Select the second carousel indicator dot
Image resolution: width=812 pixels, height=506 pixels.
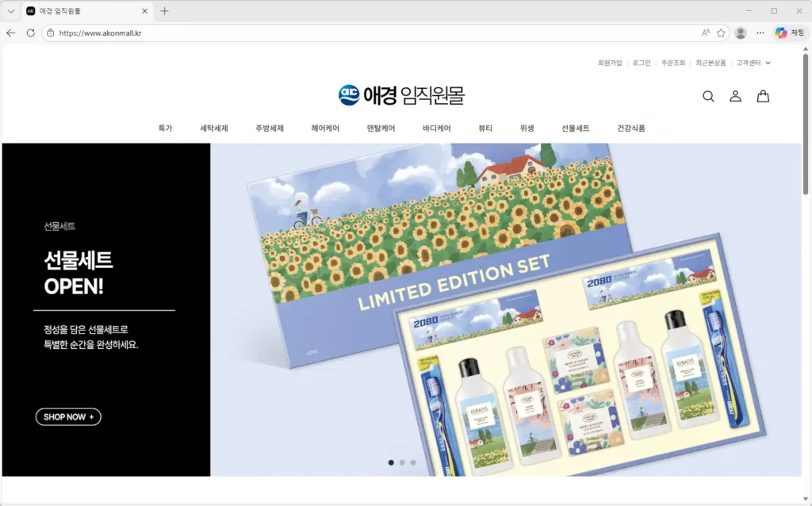(x=402, y=462)
